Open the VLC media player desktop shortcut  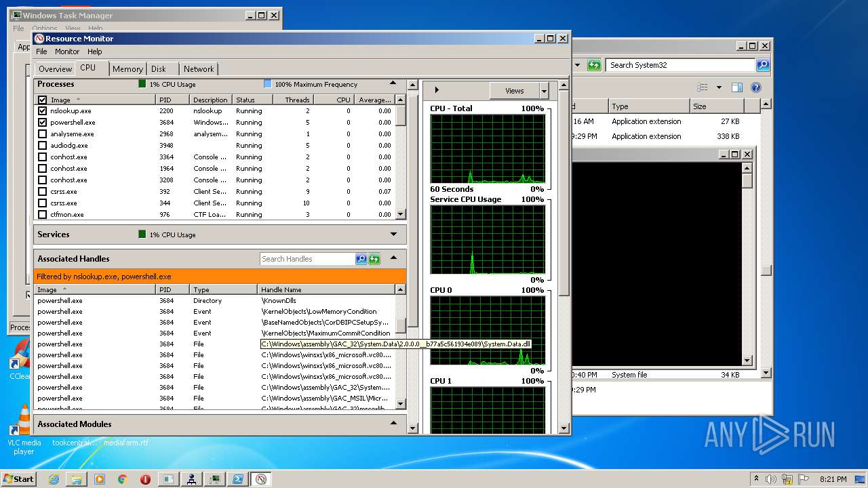(x=24, y=430)
